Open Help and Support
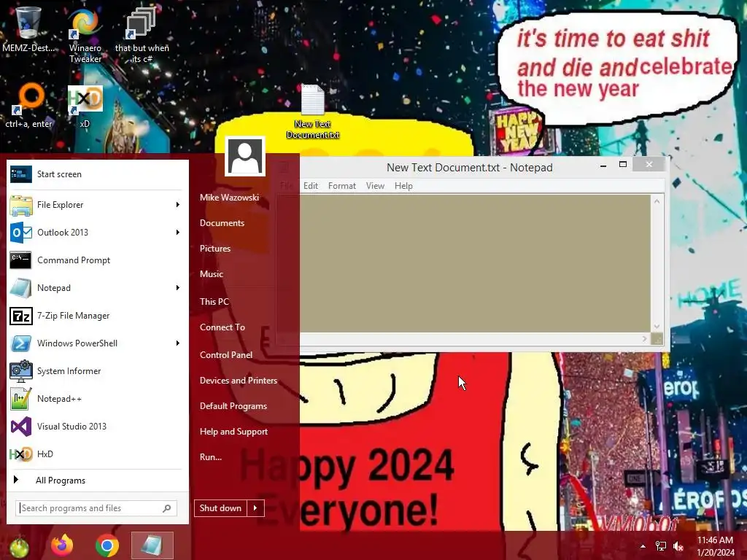Image resolution: width=747 pixels, height=560 pixels. 233,432
